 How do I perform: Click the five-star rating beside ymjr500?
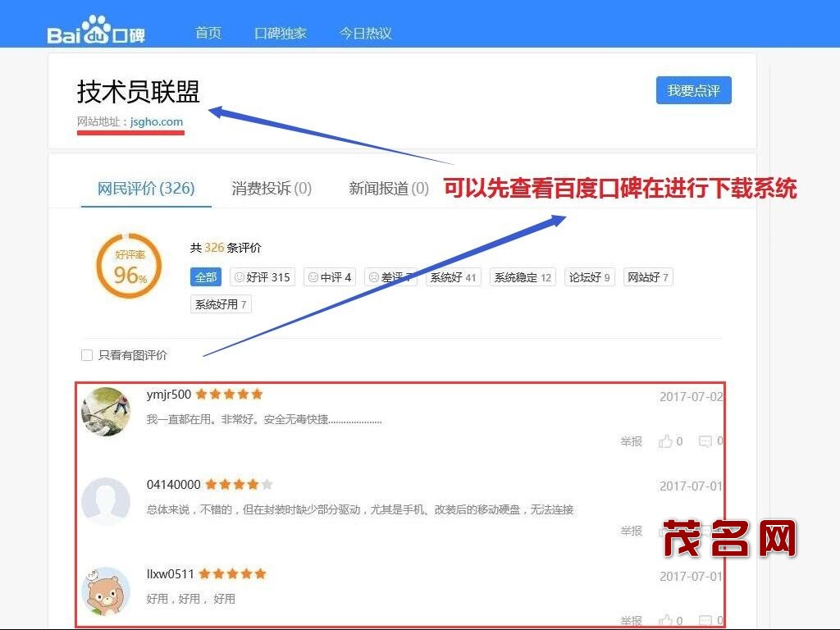230,395
